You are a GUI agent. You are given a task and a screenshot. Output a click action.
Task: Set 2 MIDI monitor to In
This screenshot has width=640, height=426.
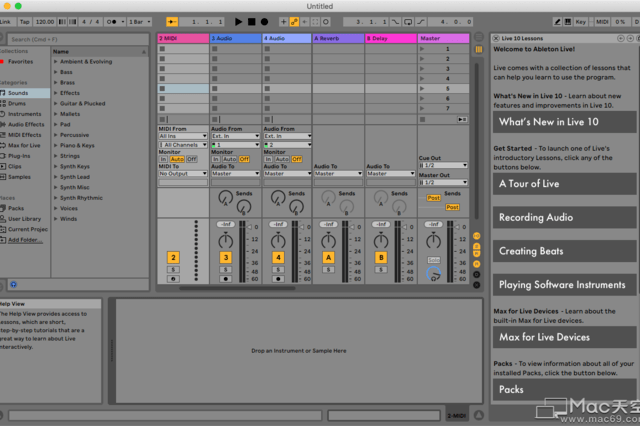pos(163,159)
